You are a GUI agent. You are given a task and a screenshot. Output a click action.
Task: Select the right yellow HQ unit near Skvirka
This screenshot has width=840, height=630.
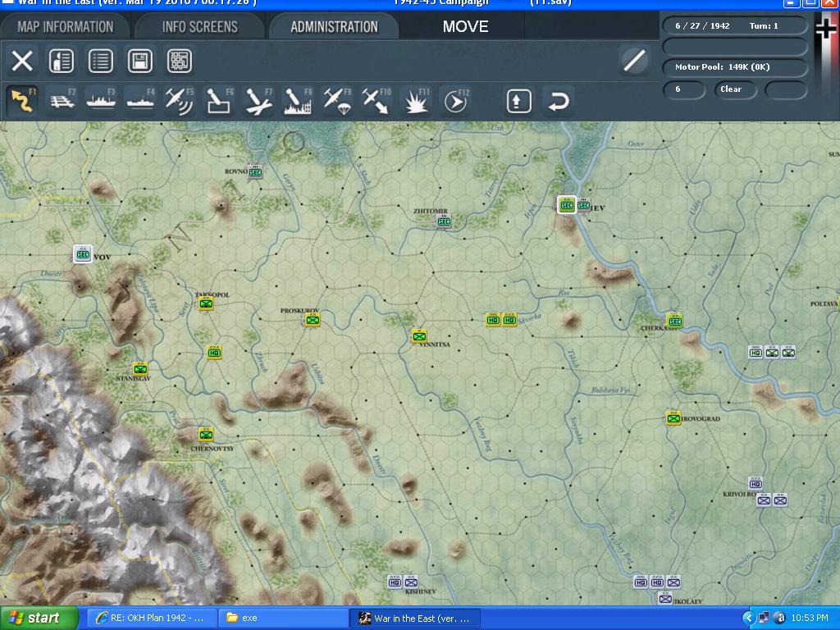[x=509, y=321]
